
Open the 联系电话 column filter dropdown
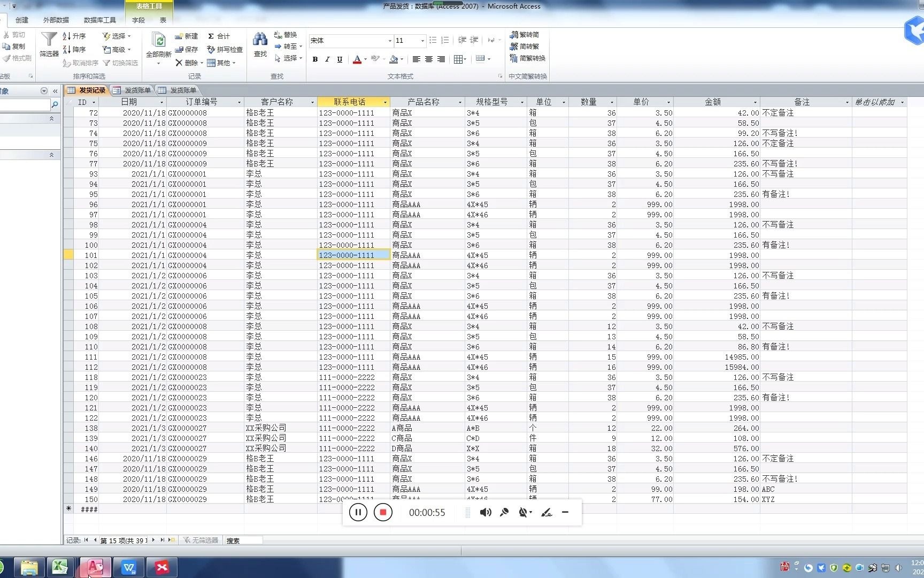pos(384,101)
